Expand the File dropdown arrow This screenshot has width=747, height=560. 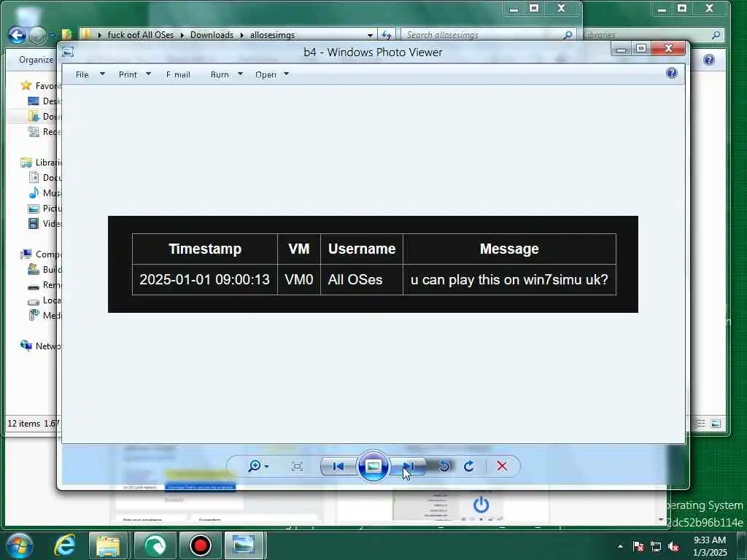point(102,74)
